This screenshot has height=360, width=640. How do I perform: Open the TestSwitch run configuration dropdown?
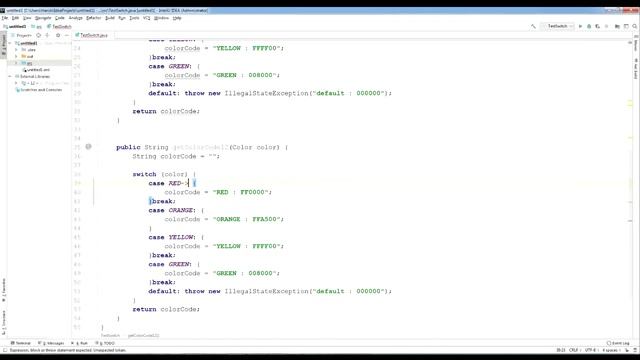click(558, 26)
